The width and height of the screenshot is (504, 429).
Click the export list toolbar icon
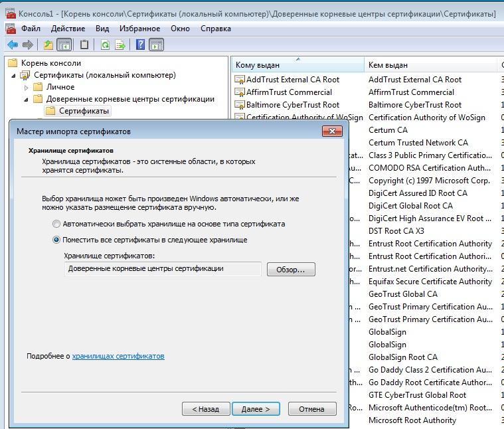coord(120,44)
